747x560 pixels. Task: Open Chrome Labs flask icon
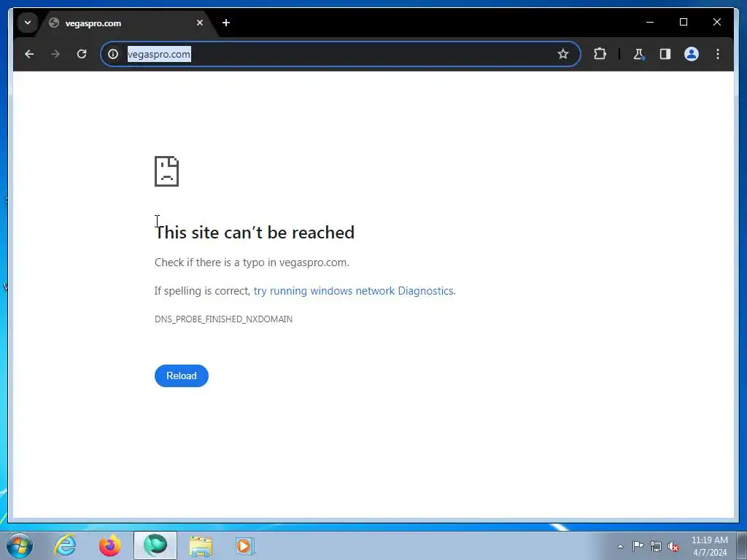coord(638,54)
